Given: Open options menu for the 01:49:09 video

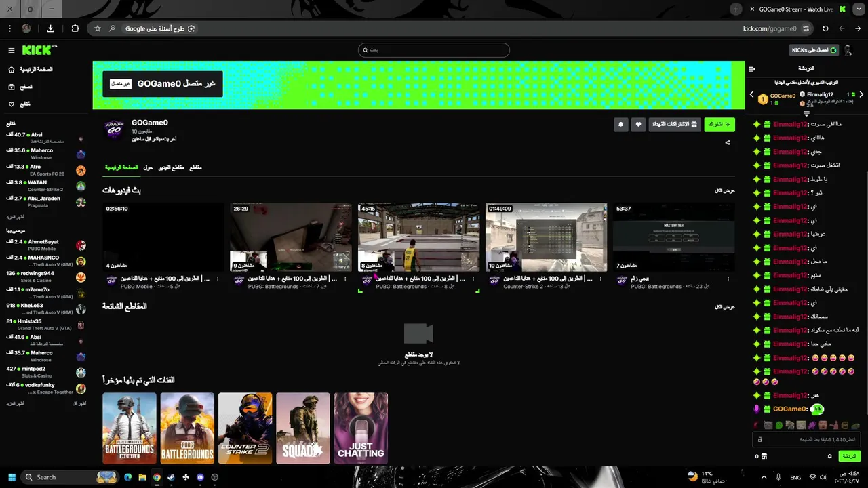Looking at the screenshot, I should pyautogui.click(x=600, y=279).
